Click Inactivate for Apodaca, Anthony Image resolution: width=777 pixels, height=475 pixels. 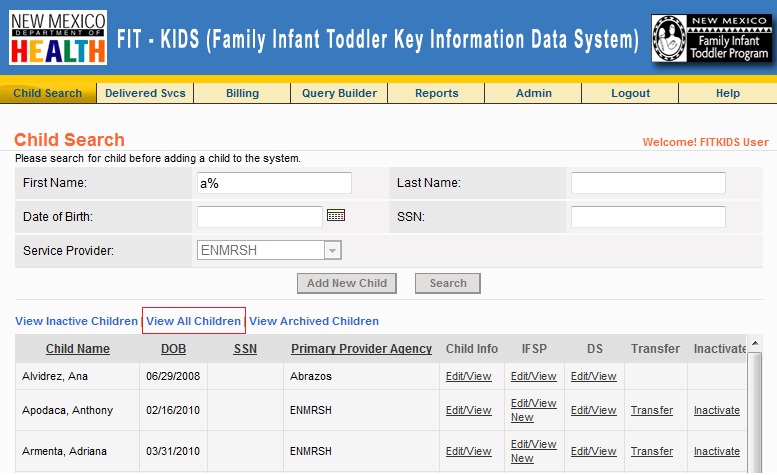tap(717, 411)
